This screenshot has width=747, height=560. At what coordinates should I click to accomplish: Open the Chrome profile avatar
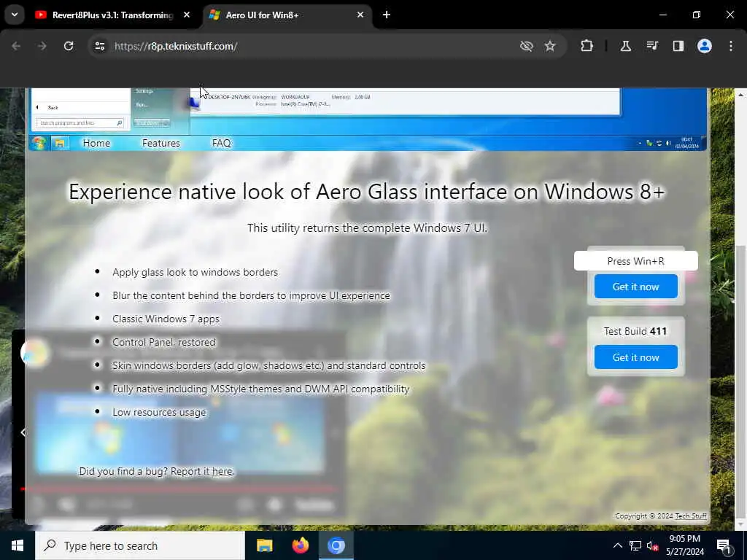tap(705, 46)
